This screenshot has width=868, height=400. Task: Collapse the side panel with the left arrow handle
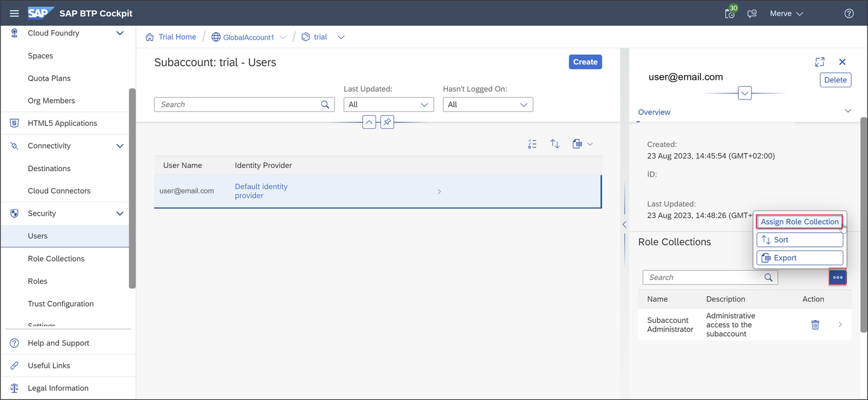(x=624, y=224)
